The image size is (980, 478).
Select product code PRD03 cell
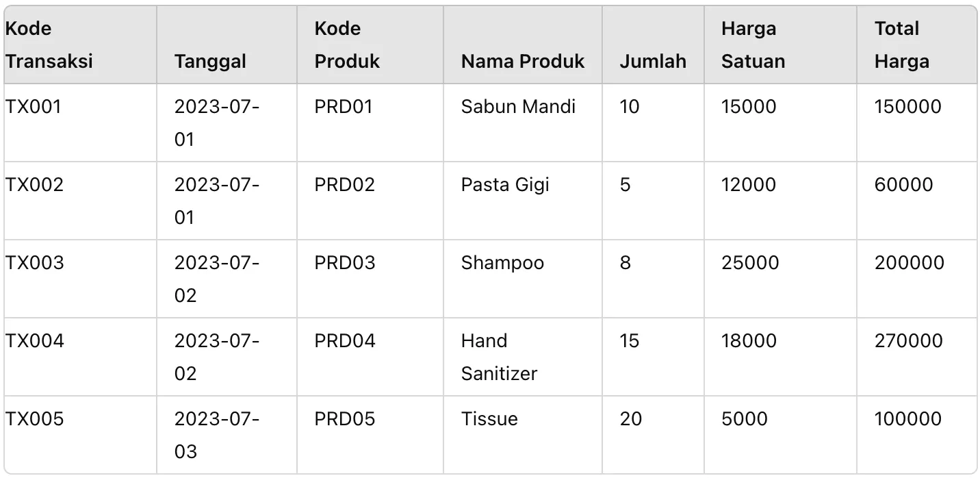click(x=345, y=263)
